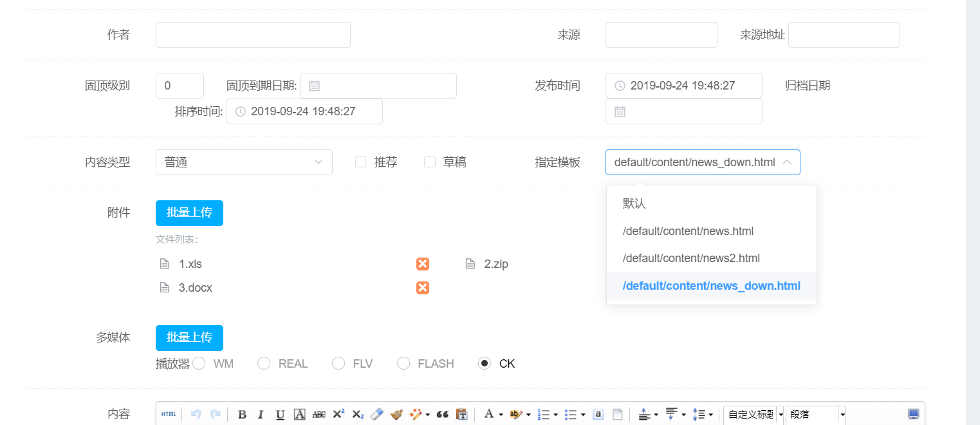Click the background highlight color icon
Viewport: 980px width, 425px height.
[515, 414]
